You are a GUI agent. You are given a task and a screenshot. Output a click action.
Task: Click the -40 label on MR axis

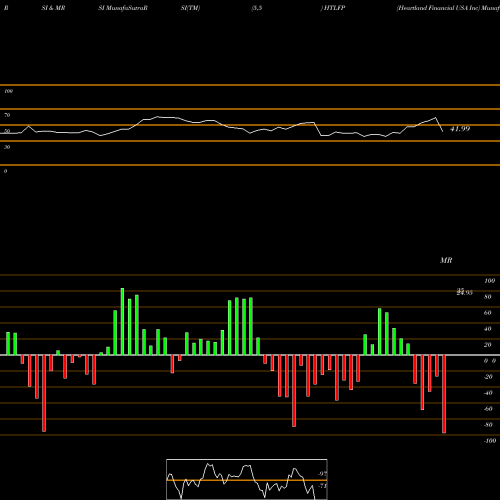pos(488,393)
